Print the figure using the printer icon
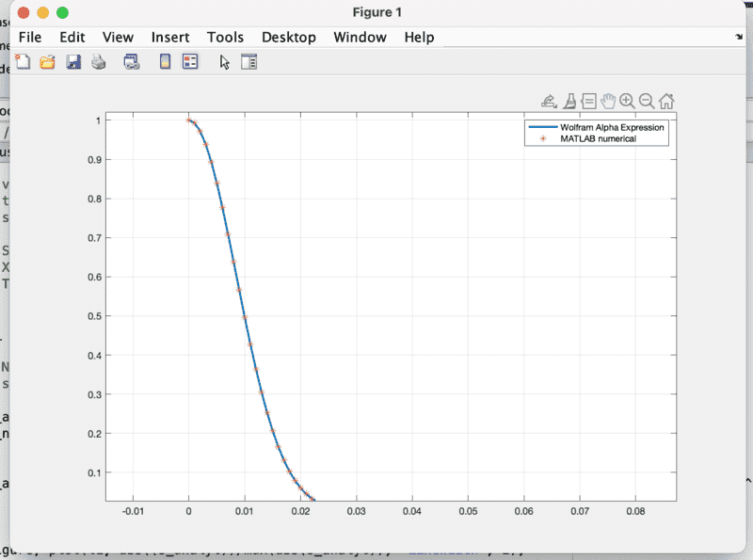Screen dimensions: 753x560 pos(98,62)
